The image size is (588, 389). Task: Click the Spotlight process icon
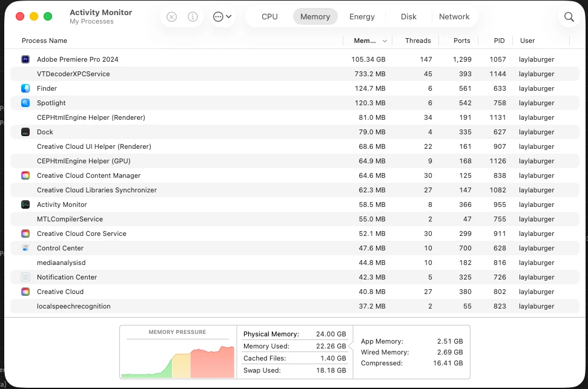(x=25, y=103)
